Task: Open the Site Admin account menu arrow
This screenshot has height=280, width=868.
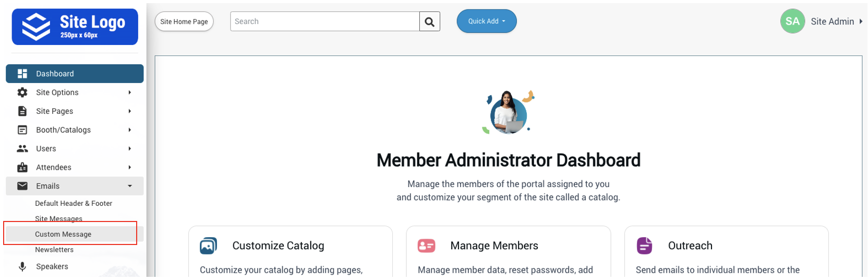Action: click(861, 21)
